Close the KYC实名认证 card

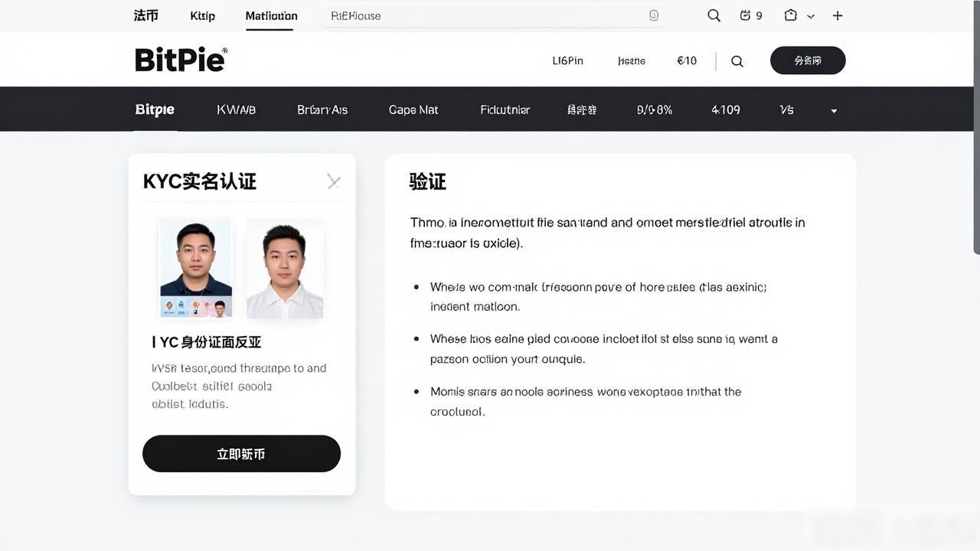tap(334, 181)
